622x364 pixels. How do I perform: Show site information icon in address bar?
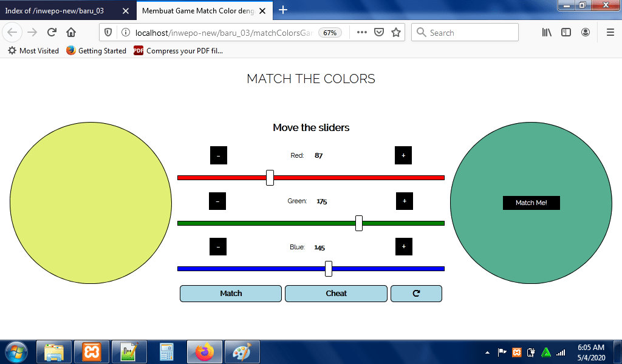[x=125, y=33]
